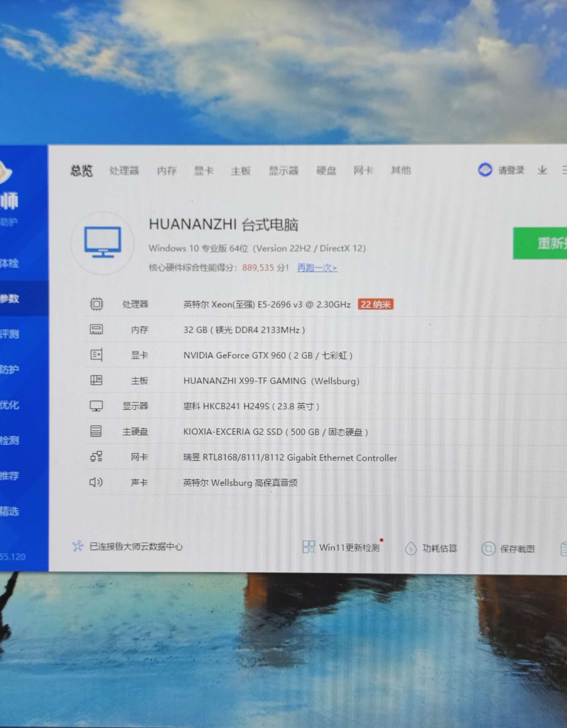Click the save screenshot circular icon
This screenshot has width=567, height=728.
coord(488,548)
